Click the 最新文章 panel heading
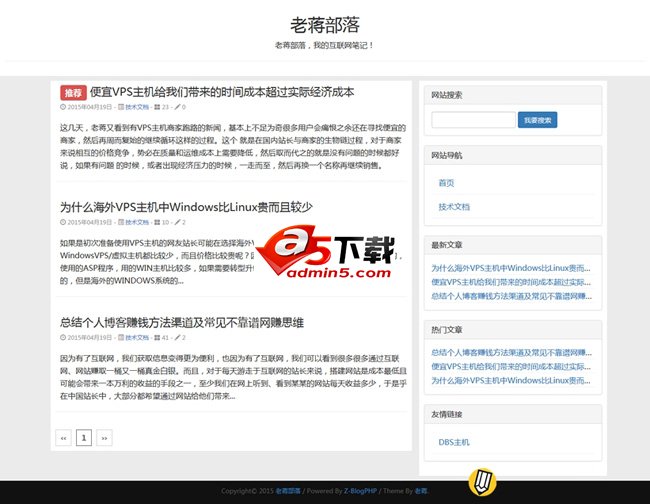 (x=513, y=245)
